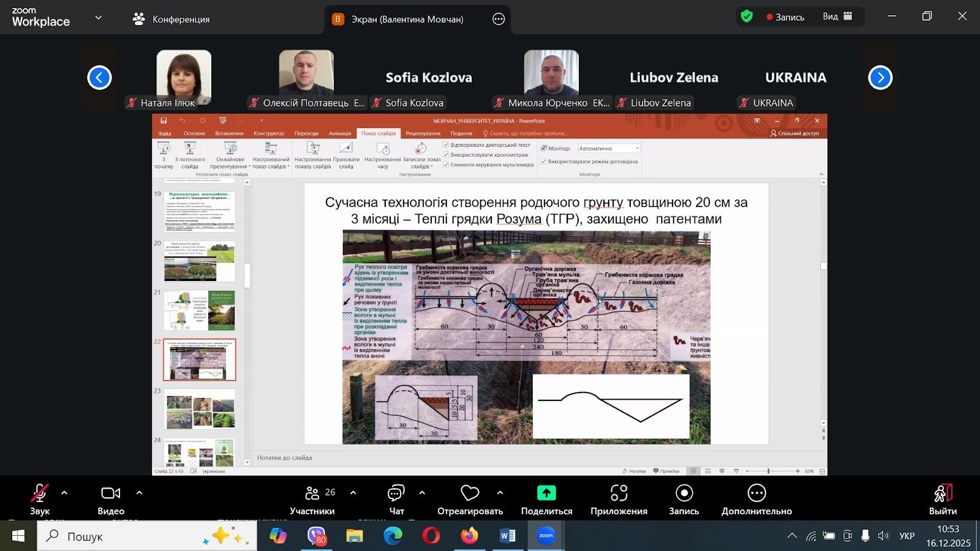Click the green Поделиться share screen icon
This screenshot has height=551, width=980.
pos(546,493)
